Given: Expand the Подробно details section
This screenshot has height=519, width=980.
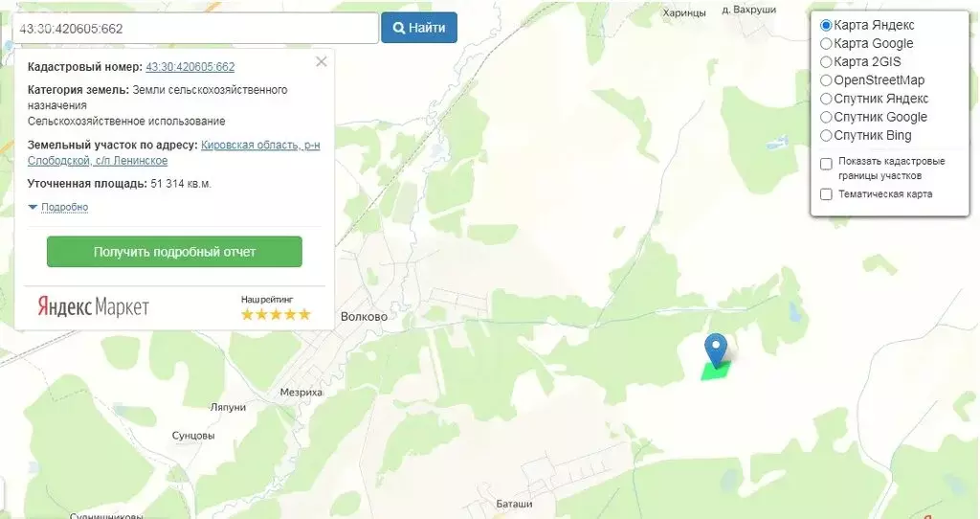Looking at the screenshot, I should [64, 207].
